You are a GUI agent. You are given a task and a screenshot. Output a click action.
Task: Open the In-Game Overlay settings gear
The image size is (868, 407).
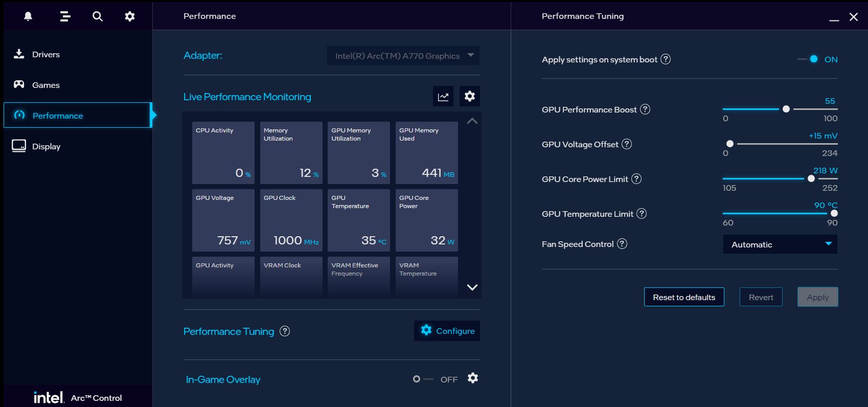pyautogui.click(x=473, y=378)
